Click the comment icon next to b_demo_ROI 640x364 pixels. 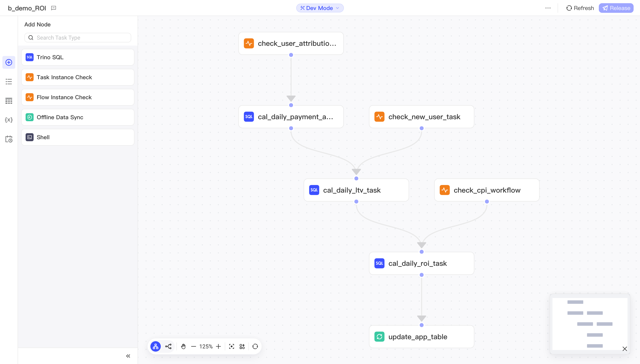tap(54, 8)
